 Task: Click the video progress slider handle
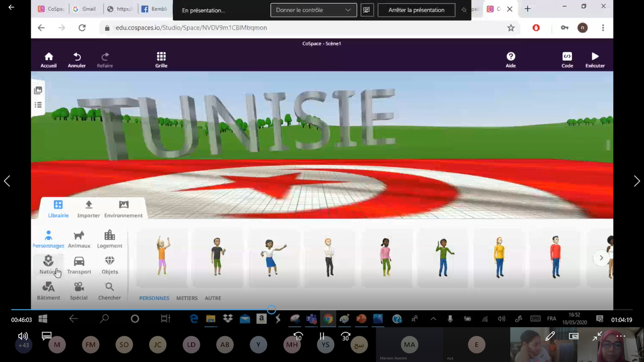point(272,310)
